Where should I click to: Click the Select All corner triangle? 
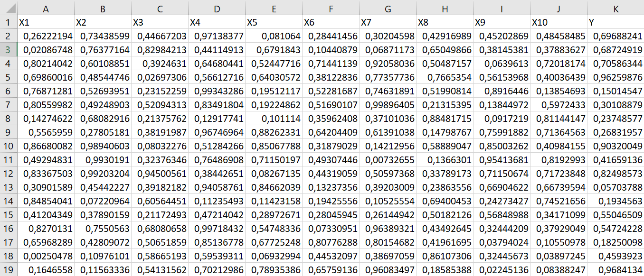(9, 9)
